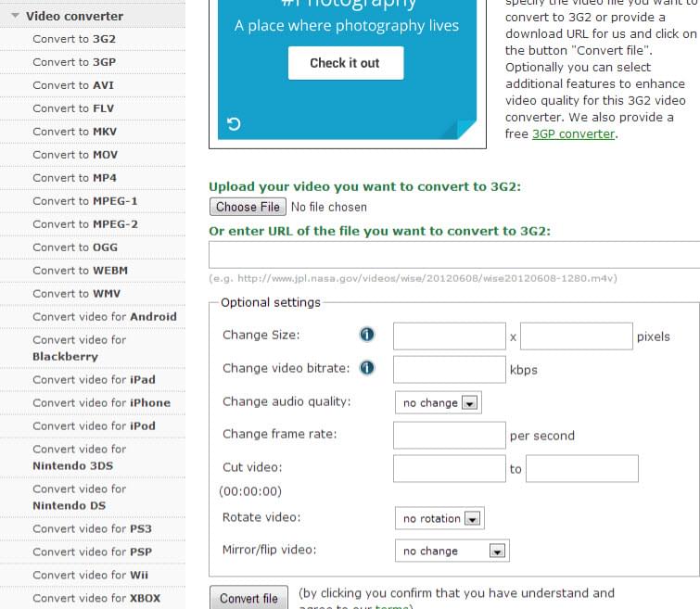This screenshot has height=609, width=700.
Task: Open Convert video for Android
Action: (104, 316)
